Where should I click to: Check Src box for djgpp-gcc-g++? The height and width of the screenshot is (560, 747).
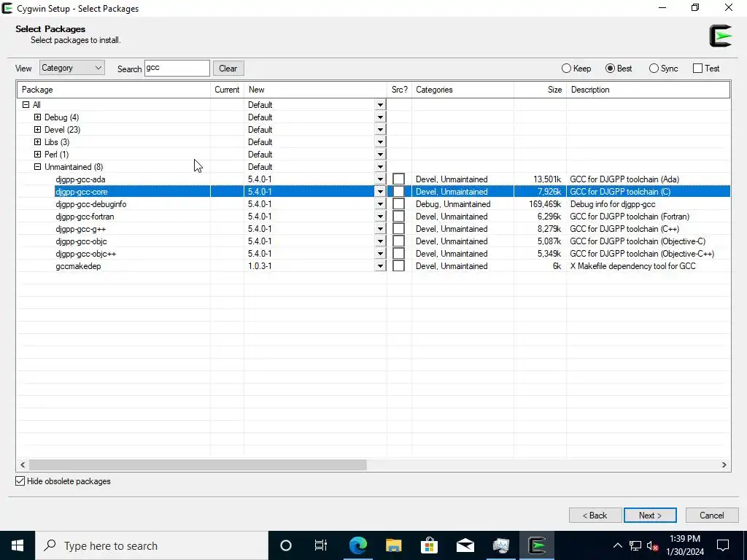(399, 228)
